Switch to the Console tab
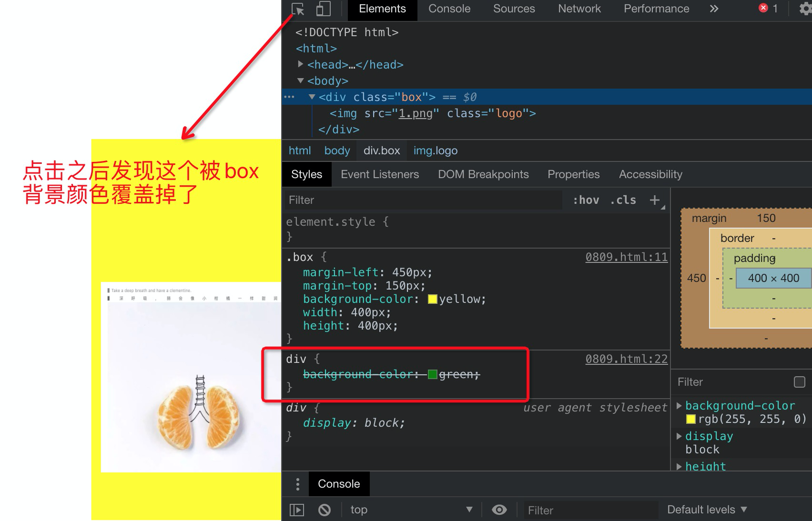 (x=449, y=9)
